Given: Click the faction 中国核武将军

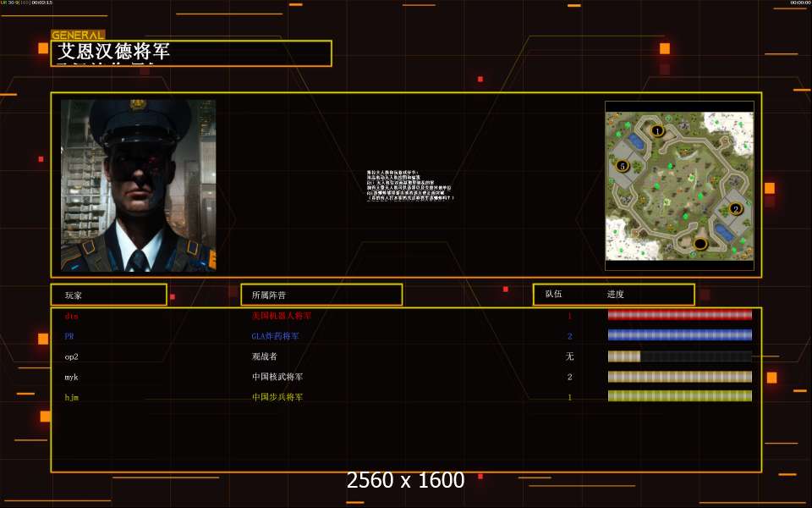Looking at the screenshot, I should (277, 377).
